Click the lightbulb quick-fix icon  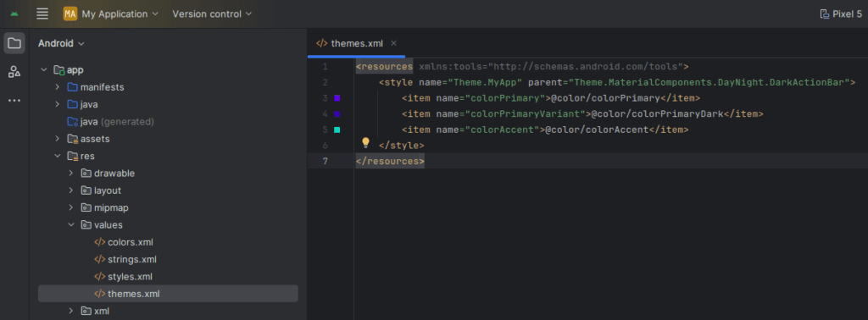[x=365, y=143]
